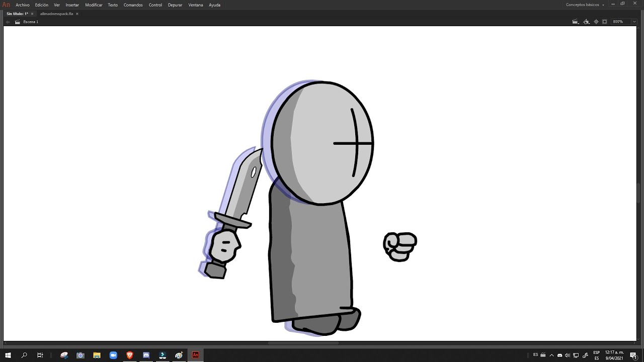Click the Escena 1 breadcrumb

(x=31, y=22)
